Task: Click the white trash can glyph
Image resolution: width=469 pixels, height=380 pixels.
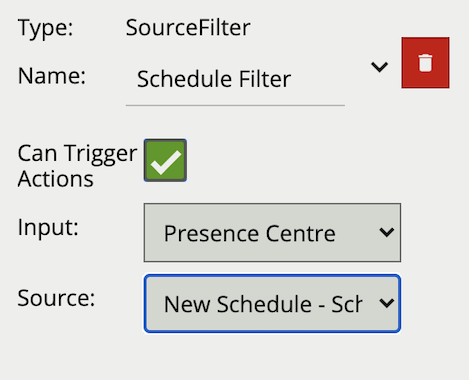Action: [x=425, y=63]
